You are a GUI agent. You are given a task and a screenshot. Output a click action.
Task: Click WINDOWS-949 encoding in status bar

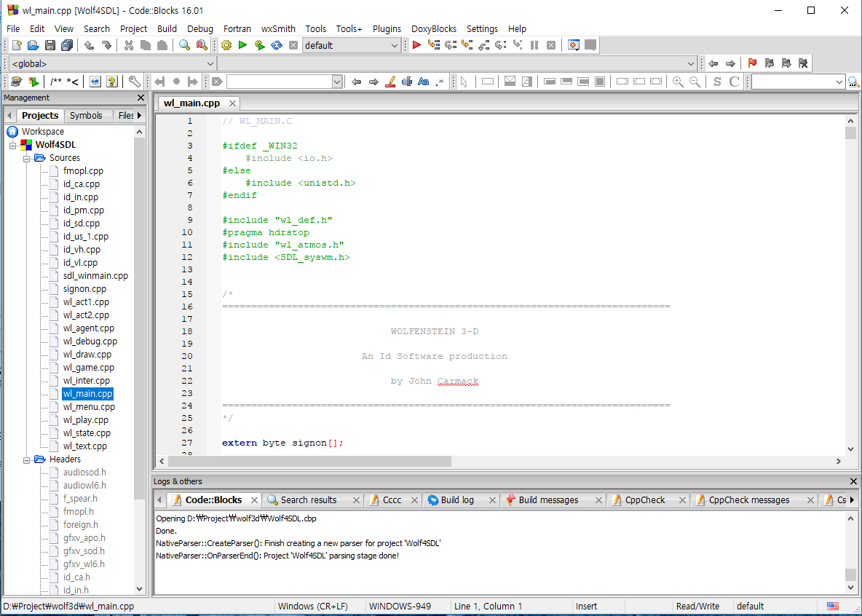(400, 606)
